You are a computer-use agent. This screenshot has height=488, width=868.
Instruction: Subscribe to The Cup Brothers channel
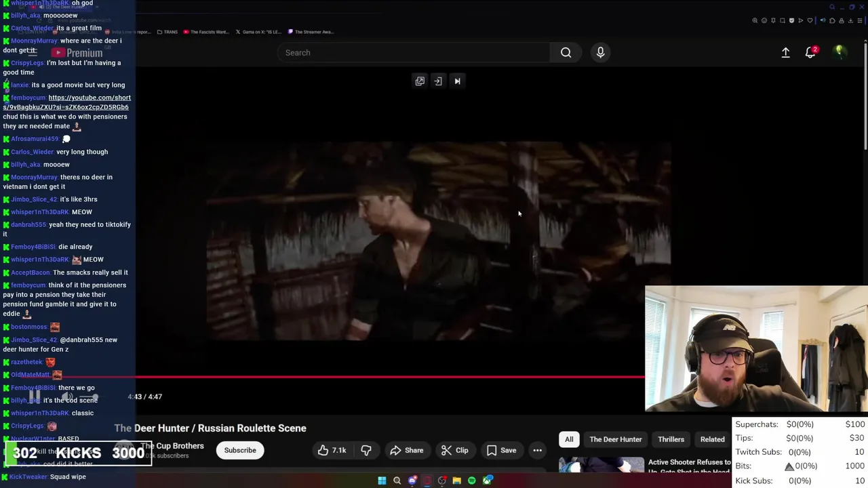(240, 450)
